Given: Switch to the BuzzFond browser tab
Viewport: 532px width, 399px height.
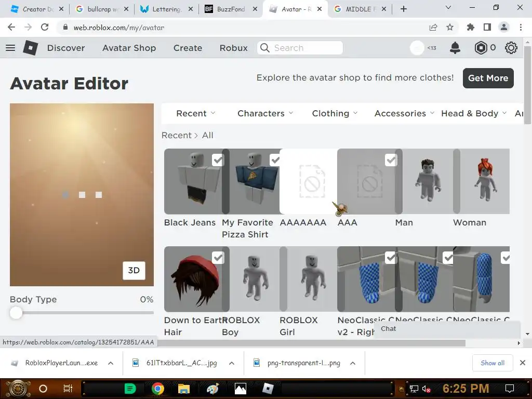Looking at the screenshot, I should tap(230, 9).
